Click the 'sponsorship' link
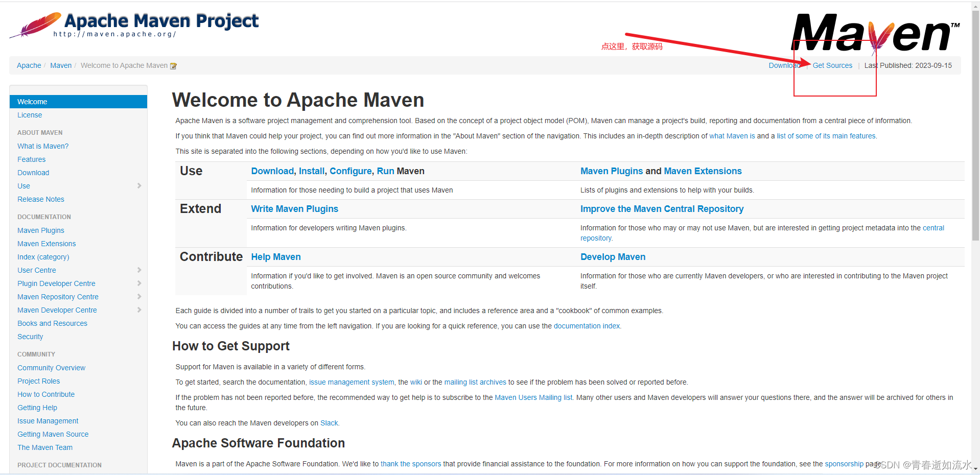The image size is (980, 475). click(x=844, y=464)
